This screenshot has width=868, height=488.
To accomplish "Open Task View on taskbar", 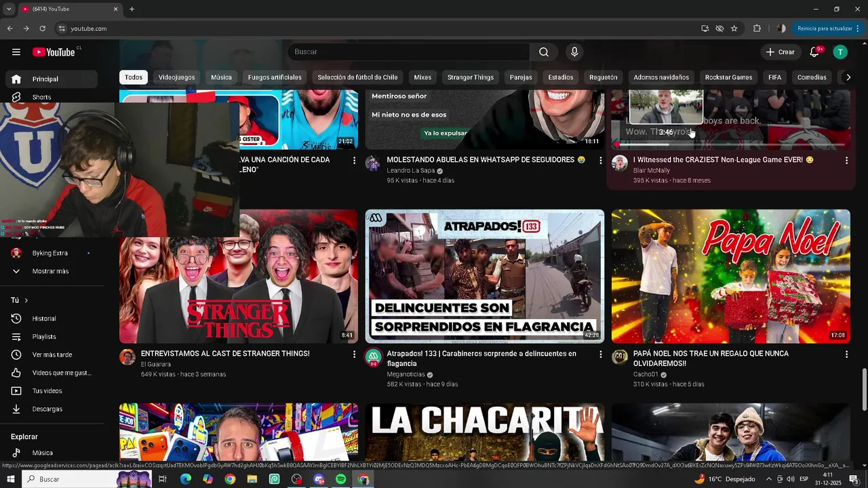I will point(163,479).
